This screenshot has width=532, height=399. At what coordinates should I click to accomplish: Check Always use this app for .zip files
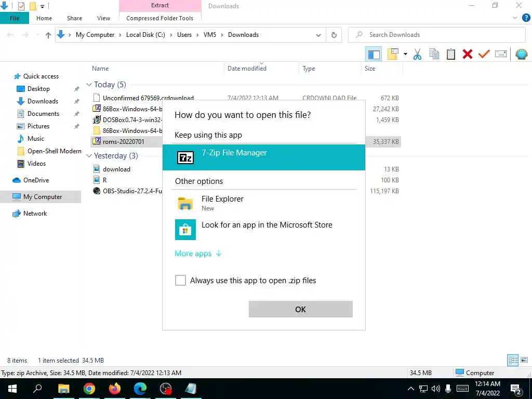click(180, 280)
